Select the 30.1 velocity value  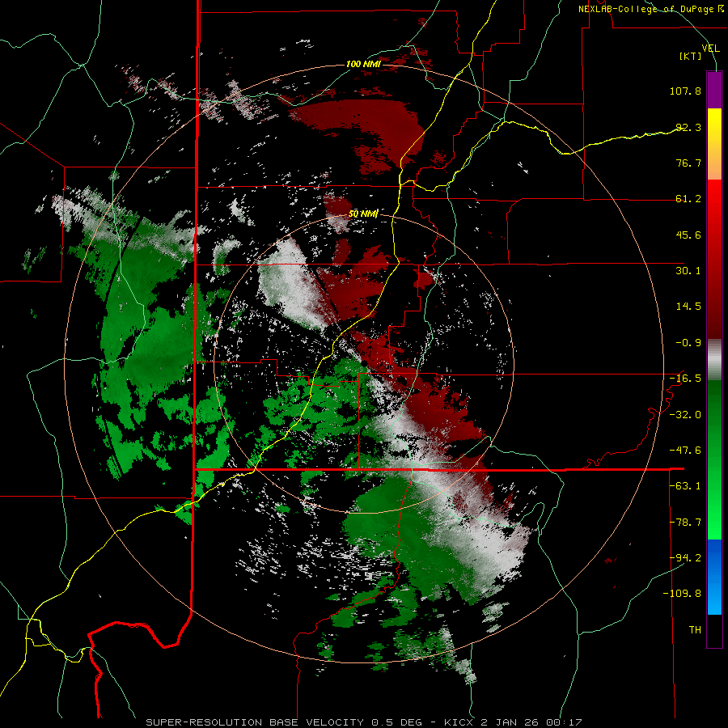(x=688, y=271)
